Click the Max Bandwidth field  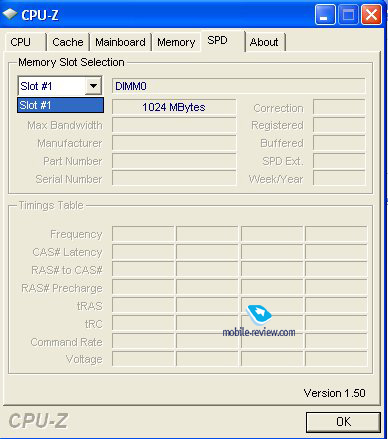click(174, 125)
